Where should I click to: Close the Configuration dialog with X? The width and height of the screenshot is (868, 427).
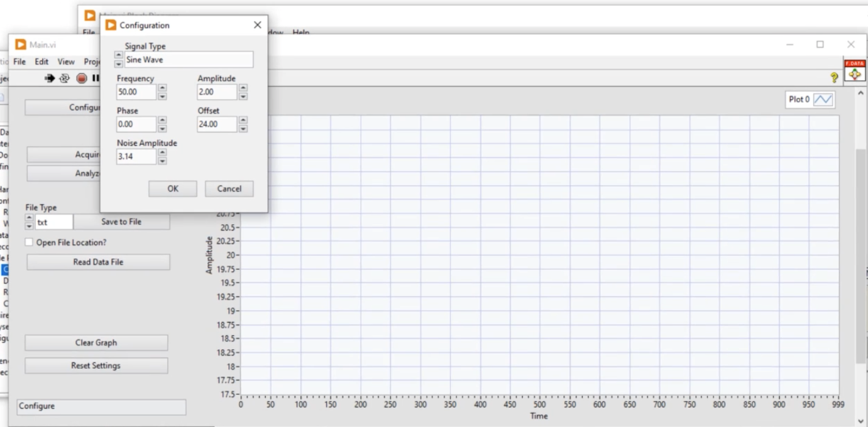pos(257,25)
